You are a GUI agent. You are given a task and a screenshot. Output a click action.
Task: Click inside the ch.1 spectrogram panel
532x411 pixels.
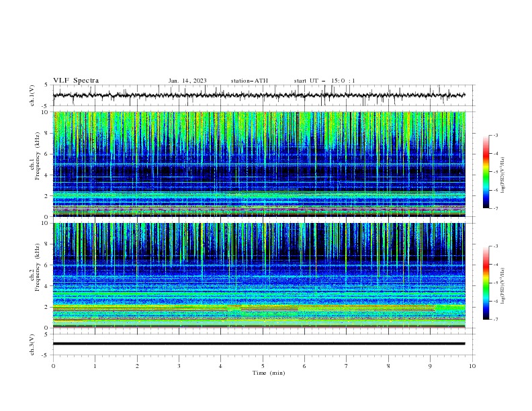(x=259, y=164)
